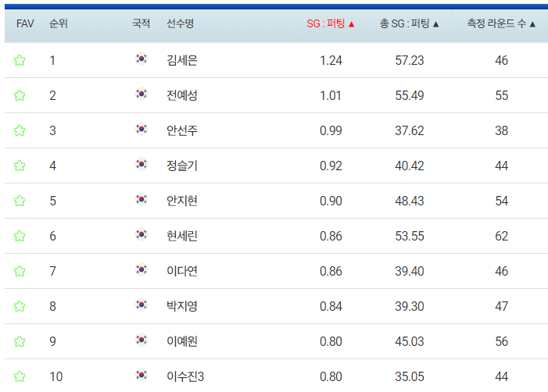Click rounds count 47 for 박지영
This screenshot has width=548, height=392.
pyautogui.click(x=502, y=306)
